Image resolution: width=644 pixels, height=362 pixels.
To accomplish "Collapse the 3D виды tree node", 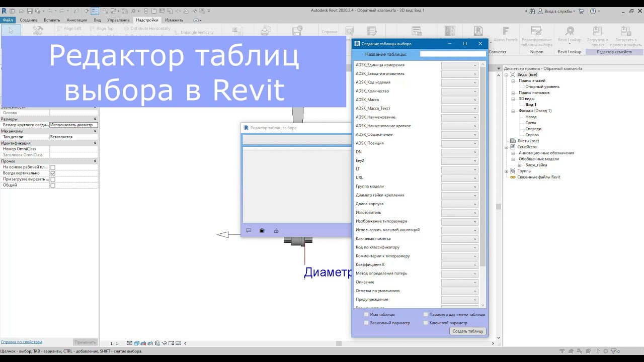I will [513, 99].
